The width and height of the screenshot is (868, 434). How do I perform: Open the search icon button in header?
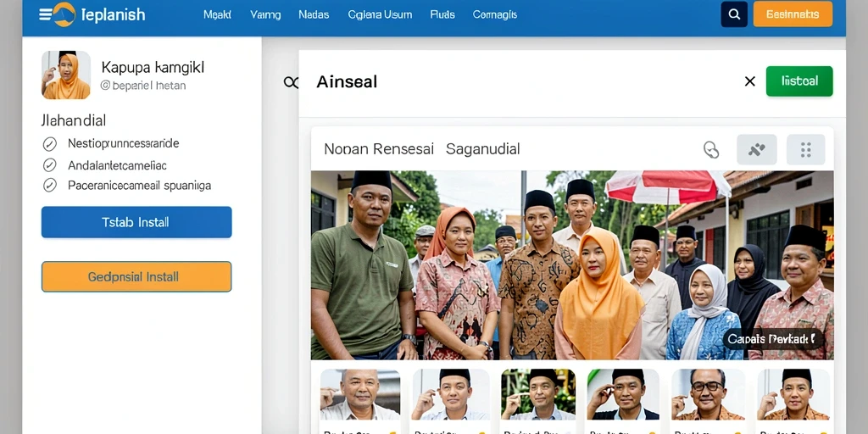[x=734, y=14]
